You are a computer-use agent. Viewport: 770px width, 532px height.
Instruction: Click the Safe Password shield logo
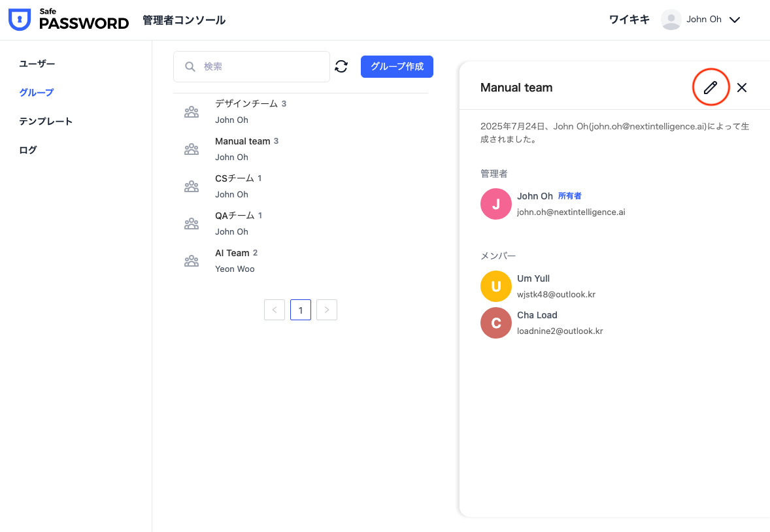(x=20, y=20)
